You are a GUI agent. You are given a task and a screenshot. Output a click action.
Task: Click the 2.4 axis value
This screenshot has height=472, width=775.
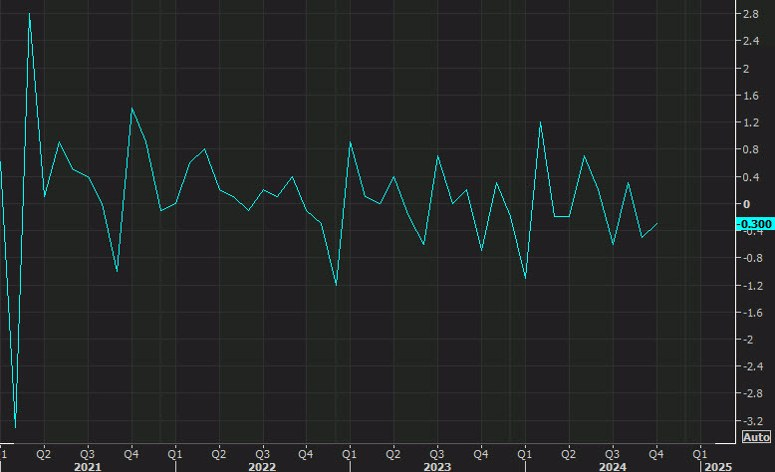point(751,41)
